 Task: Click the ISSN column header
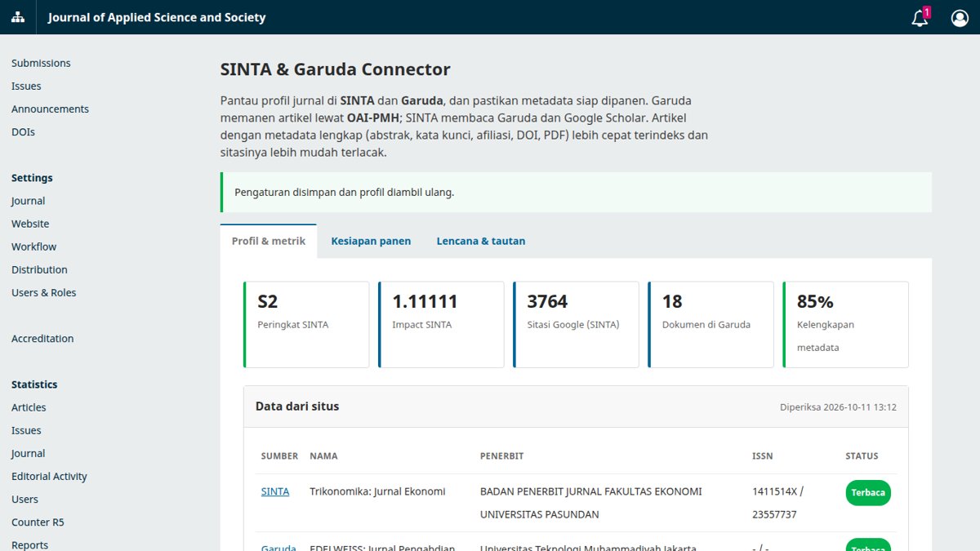point(762,456)
